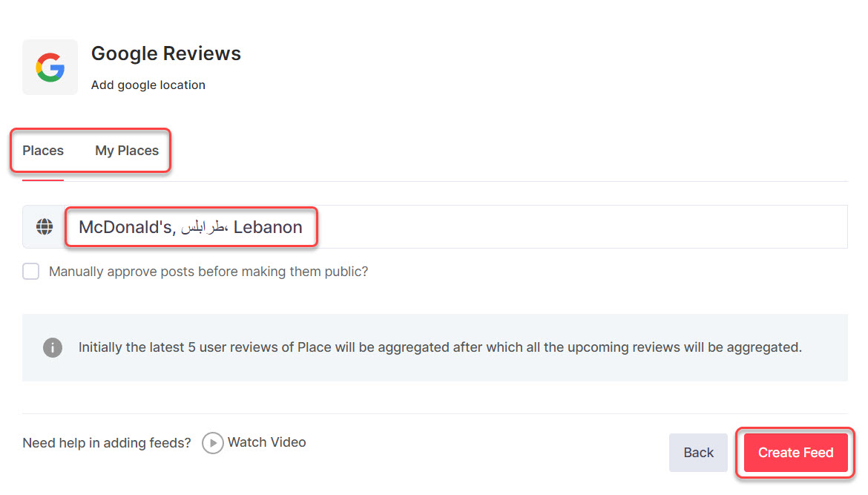Click the "Manually approve posts" checkbox label
868x495 pixels.
tap(208, 272)
